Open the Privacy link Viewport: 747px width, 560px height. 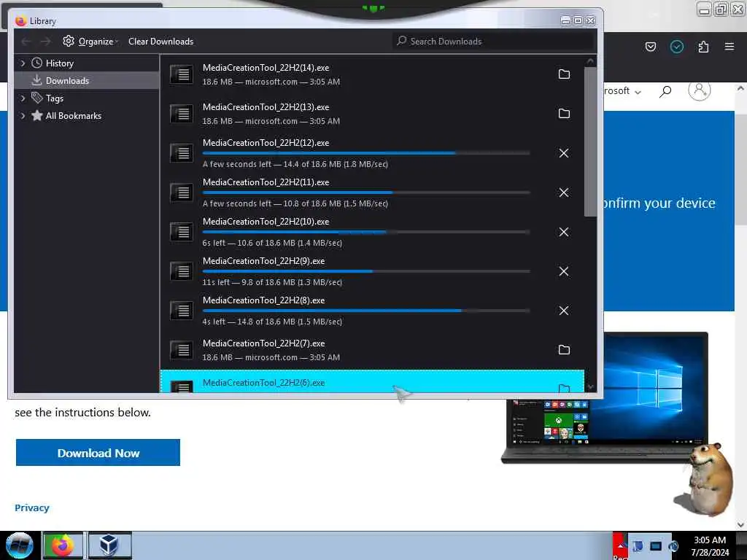click(x=32, y=507)
